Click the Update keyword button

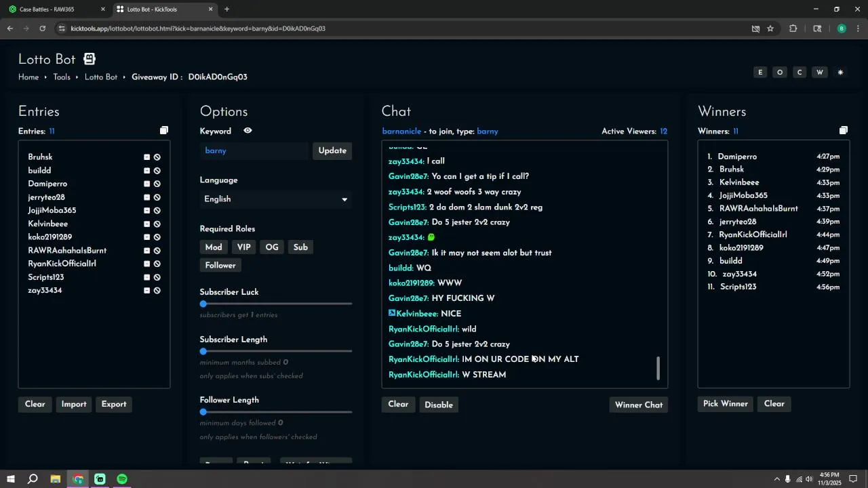tap(332, 151)
